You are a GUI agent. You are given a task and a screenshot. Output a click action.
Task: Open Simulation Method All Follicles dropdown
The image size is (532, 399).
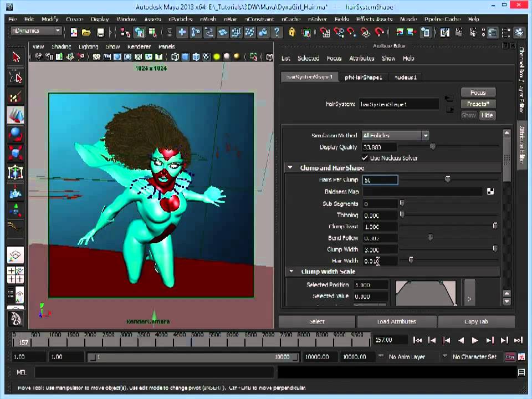[395, 135]
